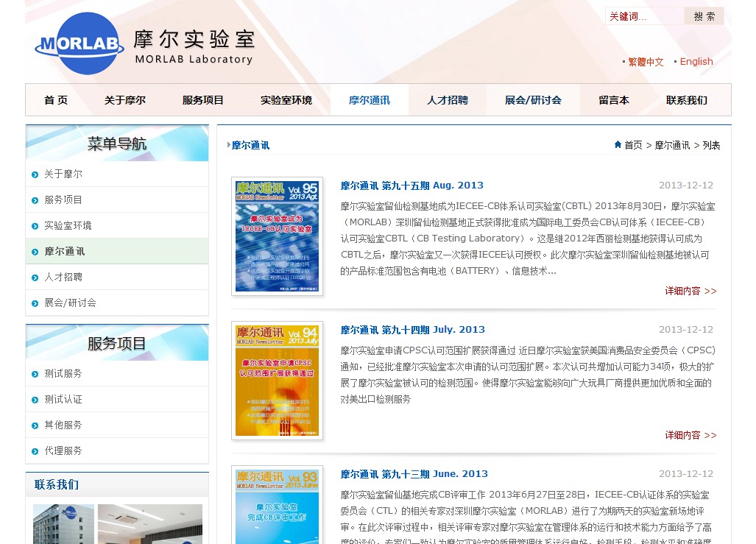
Task: Select 关于摩尔 in the sidebar menu
Action: point(63,174)
